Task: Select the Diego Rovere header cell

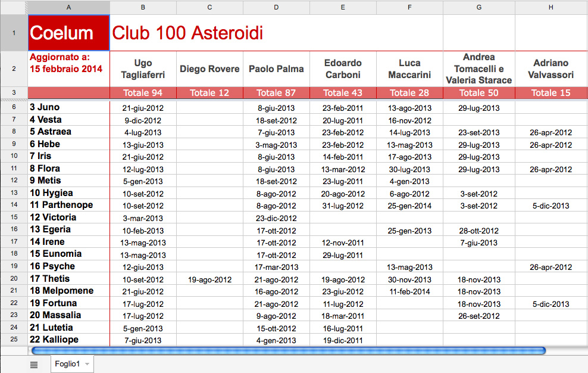Action: (x=209, y=69)
